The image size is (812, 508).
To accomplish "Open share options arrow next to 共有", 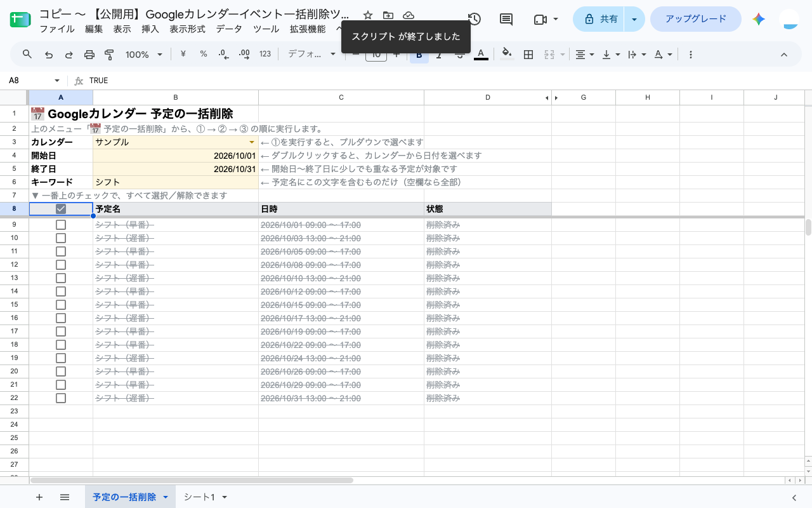I will pos(634,19).
